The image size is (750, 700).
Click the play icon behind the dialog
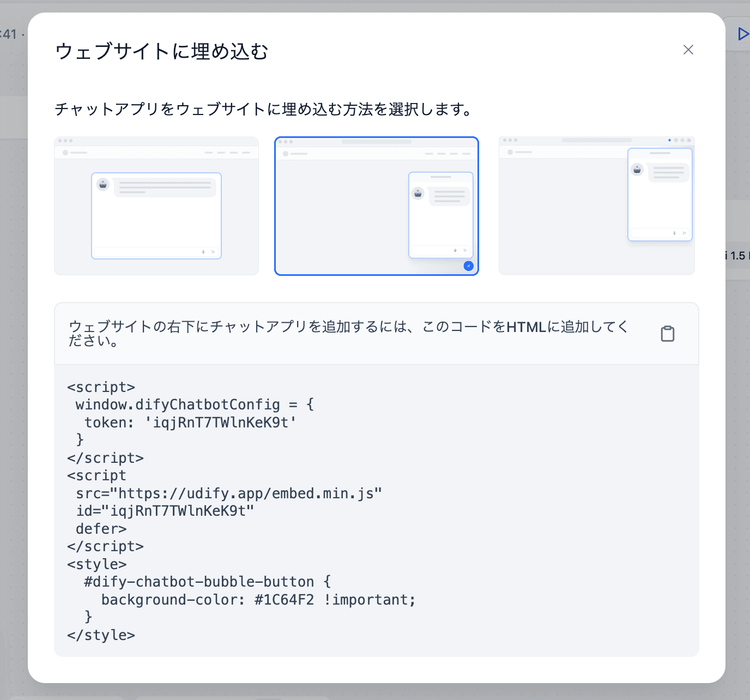click(742, 34)
